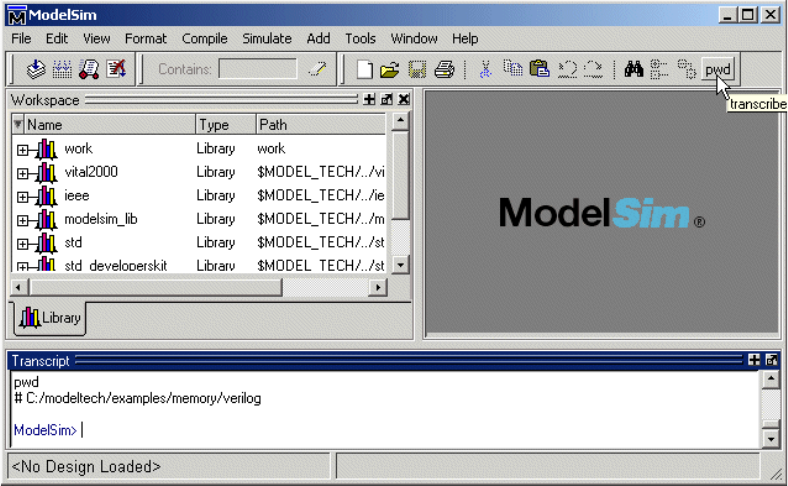788x486 pixels.
Task: Select the modelsim_lib library row
Action: 200,219
